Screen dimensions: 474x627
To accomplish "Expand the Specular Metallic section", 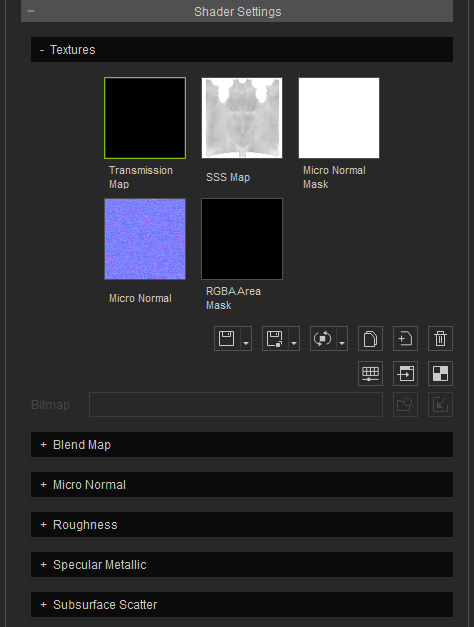I will pyautogui.click(x=242, y=565).
